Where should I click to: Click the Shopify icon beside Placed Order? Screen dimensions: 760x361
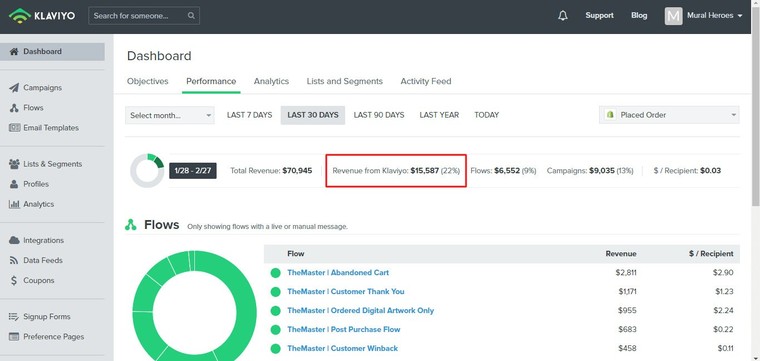[x=610, y=115]
